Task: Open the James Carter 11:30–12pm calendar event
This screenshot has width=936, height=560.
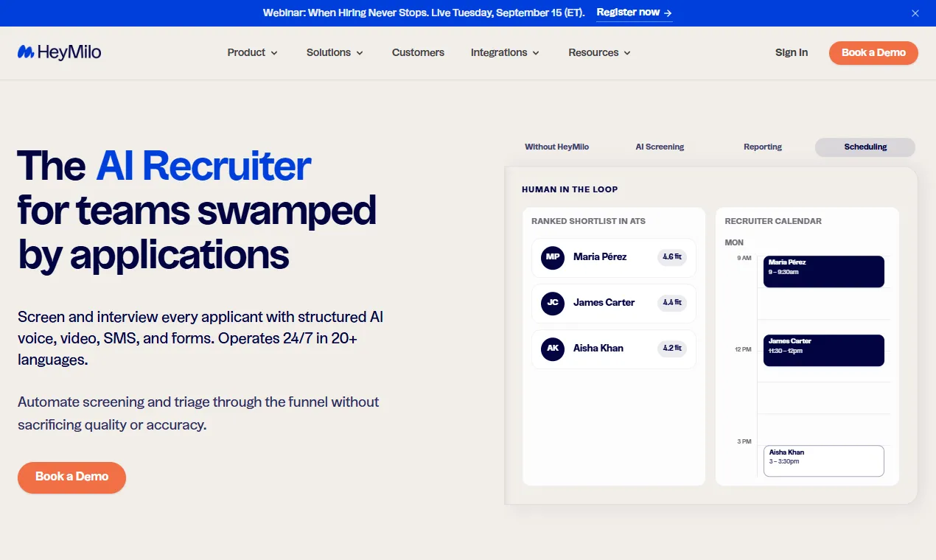Action: [x=823, y=350]
